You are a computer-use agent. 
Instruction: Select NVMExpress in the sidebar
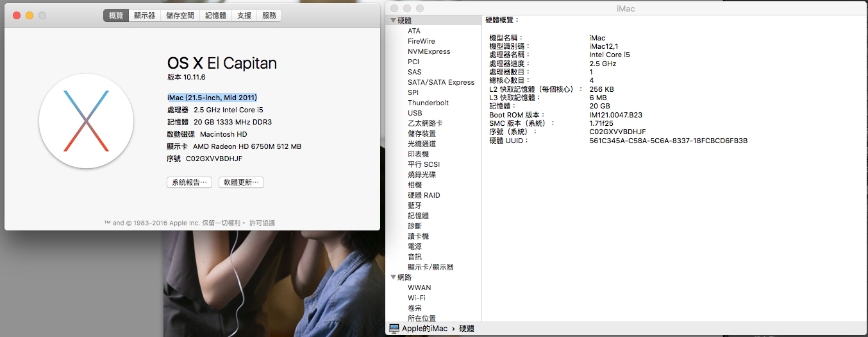[x=429, y=51]
